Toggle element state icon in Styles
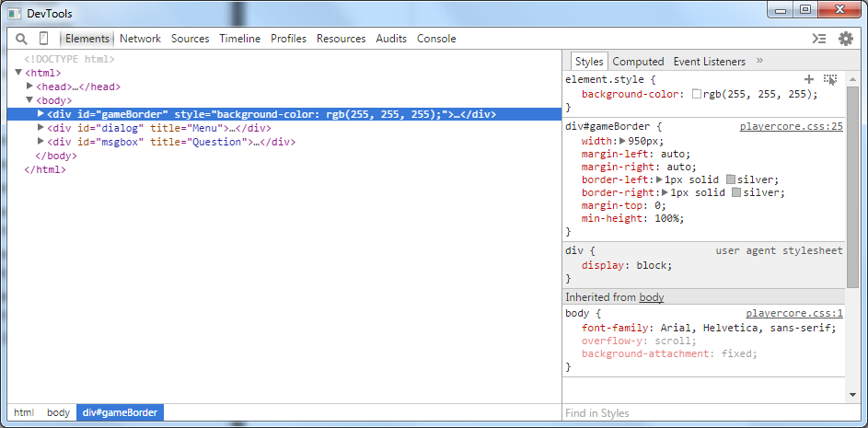Screen dimensions: 868x428 [x=830, y=80]
